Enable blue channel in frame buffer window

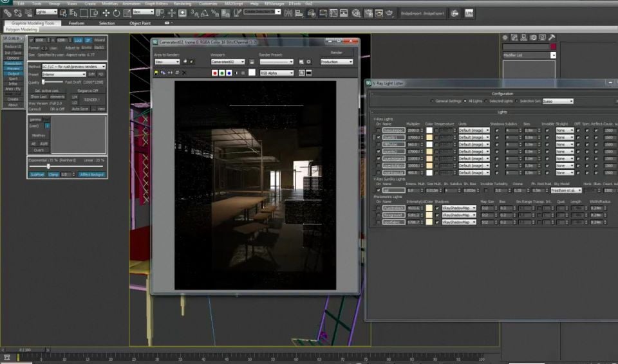point(229,73)
